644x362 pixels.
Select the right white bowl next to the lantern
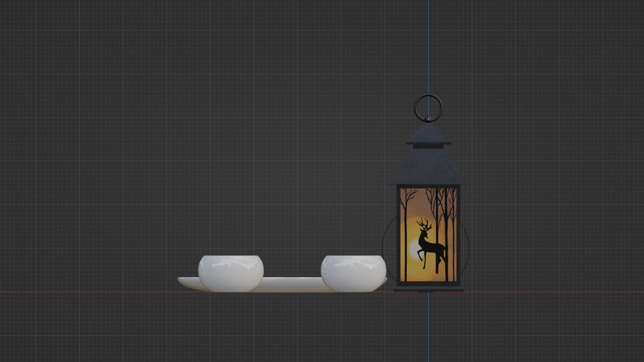pos(354,273)
